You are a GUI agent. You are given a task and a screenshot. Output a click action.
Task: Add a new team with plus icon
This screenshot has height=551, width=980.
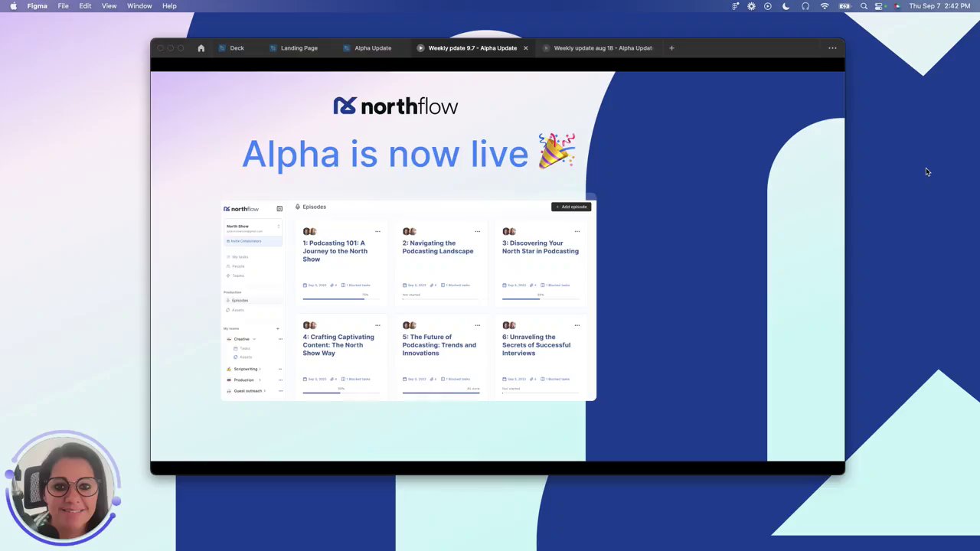[x=278, y=328]
